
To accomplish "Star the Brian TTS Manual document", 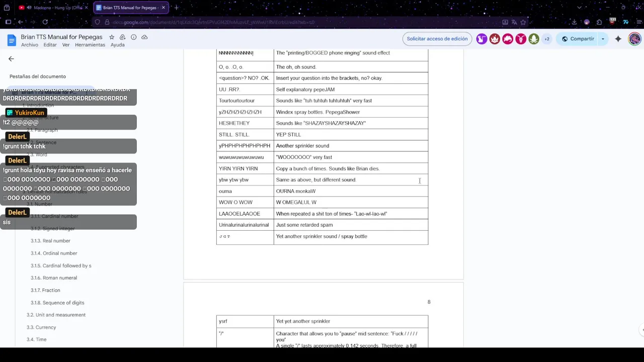I will coord(112,37).
